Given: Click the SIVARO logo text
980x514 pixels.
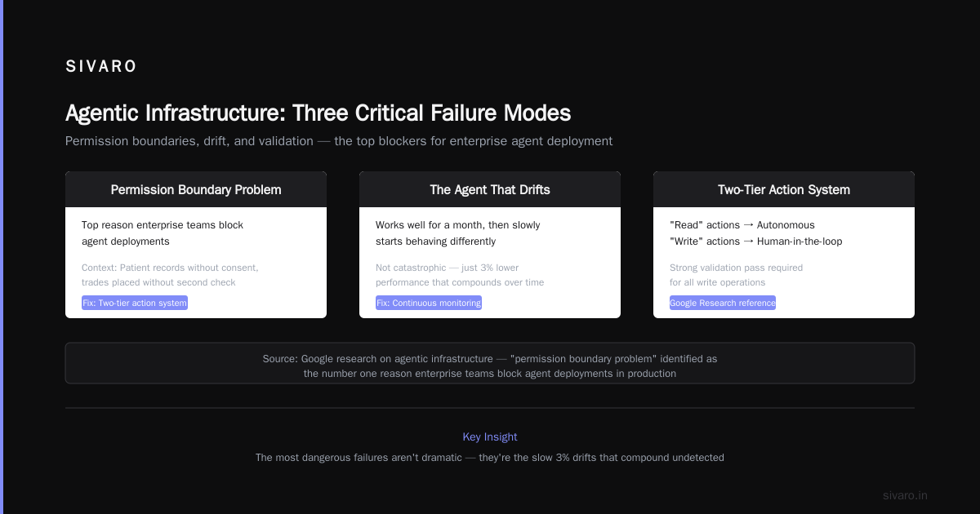Looking at the screenshot, I should 101,67.
